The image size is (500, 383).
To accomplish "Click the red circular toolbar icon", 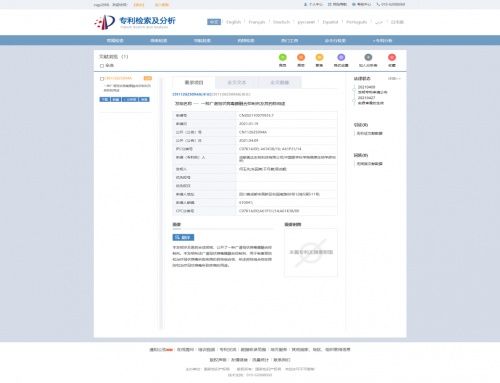I will (x=392, y=57).
